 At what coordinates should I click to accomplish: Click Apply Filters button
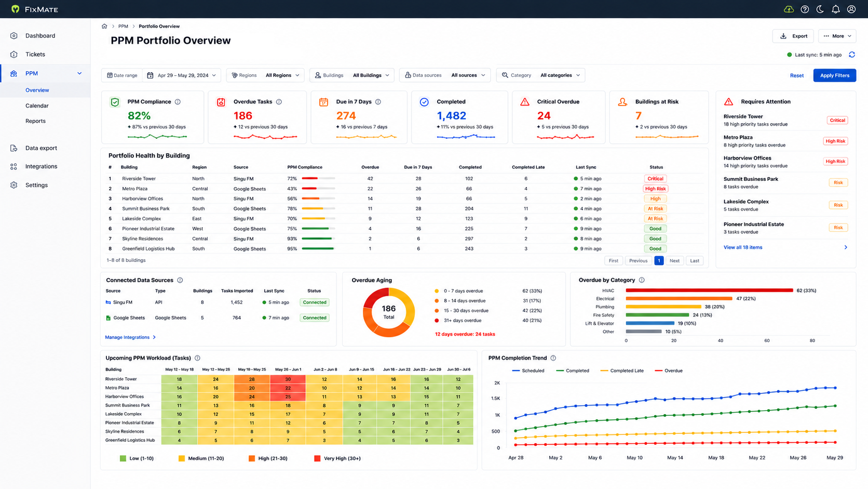click(x=835, y=75)
